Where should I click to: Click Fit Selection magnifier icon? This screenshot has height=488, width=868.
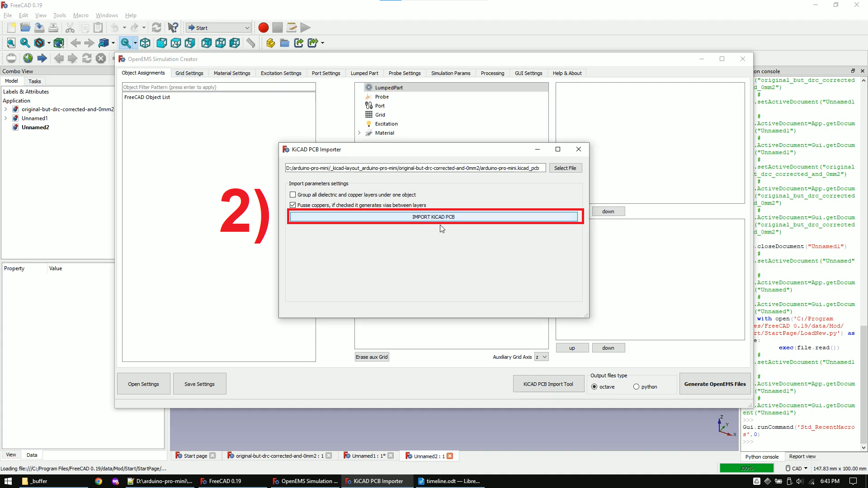(25, 43)
